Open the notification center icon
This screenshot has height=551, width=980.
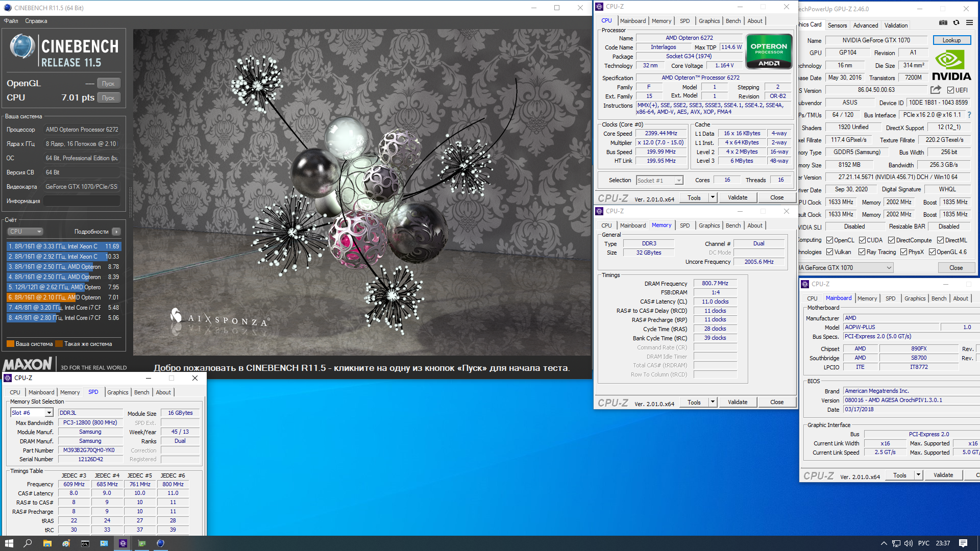tap(963, 543)
